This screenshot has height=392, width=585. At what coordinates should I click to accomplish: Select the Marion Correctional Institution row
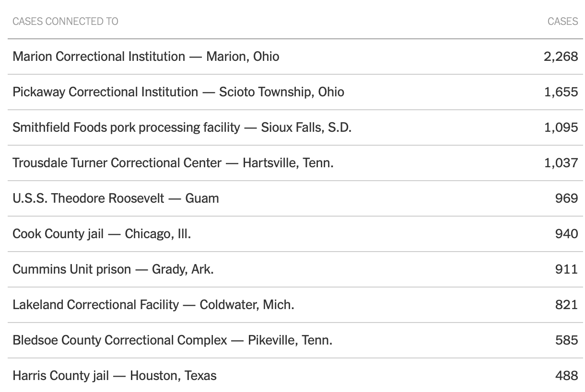tap(146, 57)
